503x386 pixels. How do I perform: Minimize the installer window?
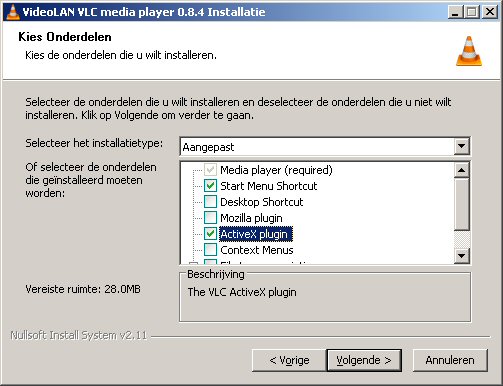[x=455, y=12]
